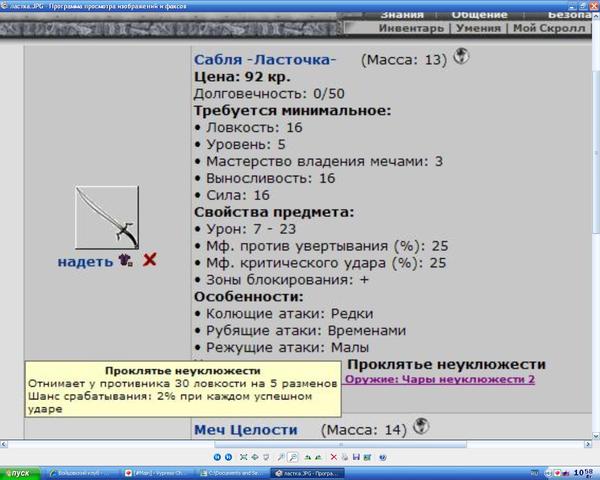Click the надеть link under the sabre
This screenshot has height=480, width=600.
tap(85, 262)
